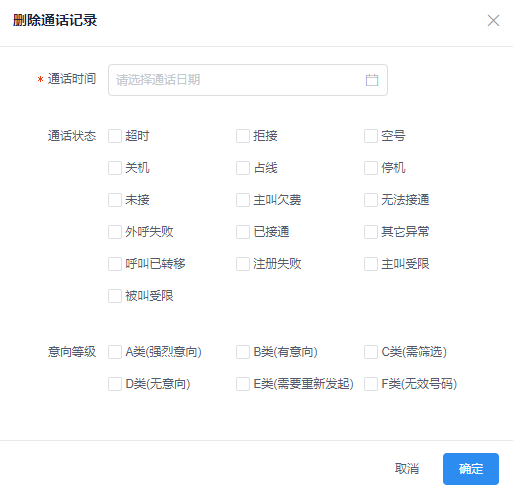Open the calendar icon in date field

point(372,80)
